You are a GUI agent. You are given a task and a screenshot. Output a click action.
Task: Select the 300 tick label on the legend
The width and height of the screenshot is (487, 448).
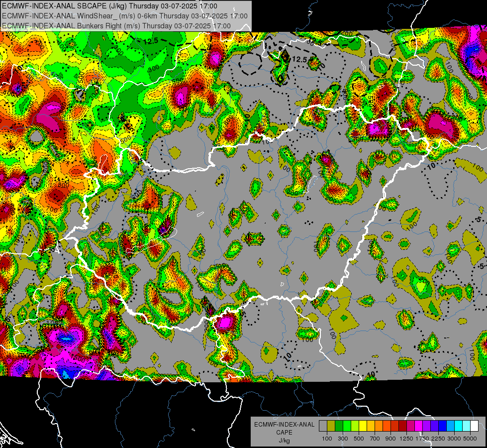click(343, 439)
